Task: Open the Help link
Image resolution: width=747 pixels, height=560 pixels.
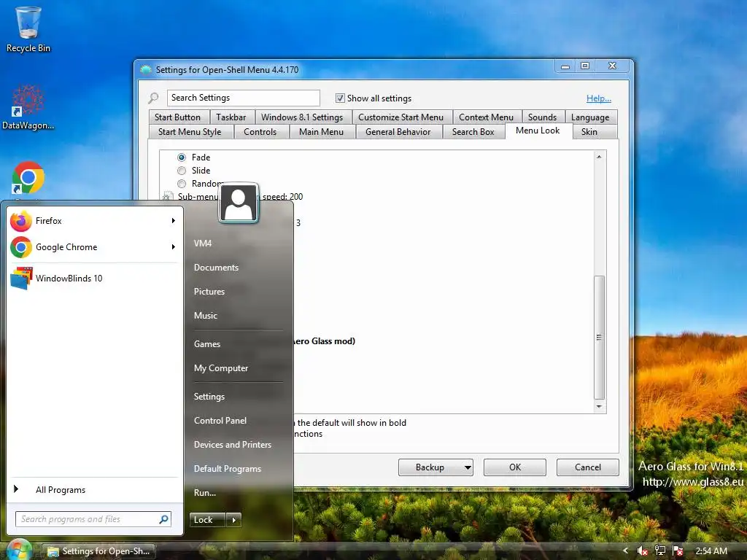Action: 599,98
